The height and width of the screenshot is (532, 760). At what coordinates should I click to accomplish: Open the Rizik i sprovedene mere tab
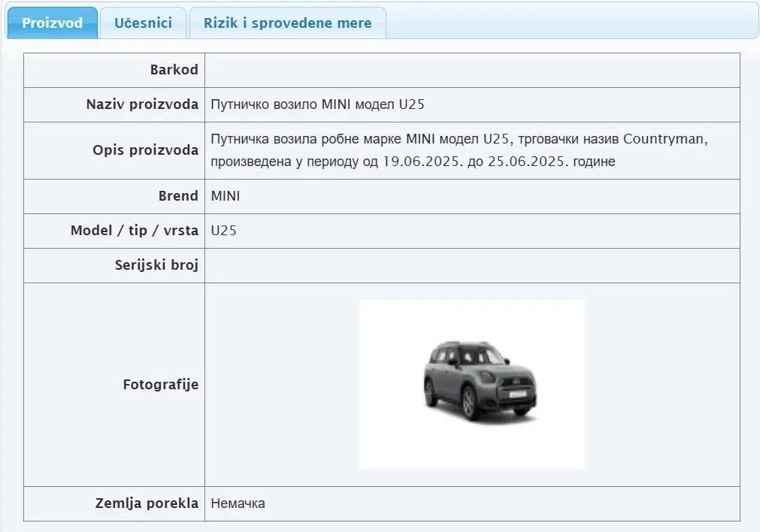coord(287,23)
